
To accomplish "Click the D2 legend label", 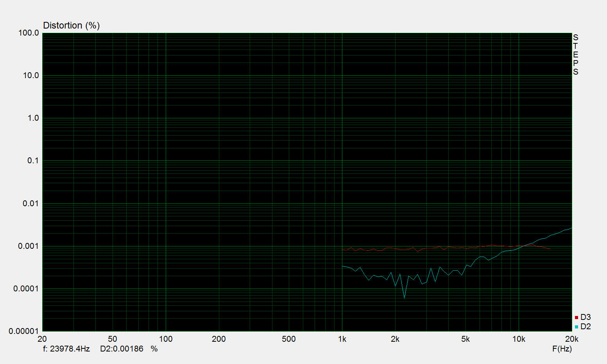I will coord(586,327).
